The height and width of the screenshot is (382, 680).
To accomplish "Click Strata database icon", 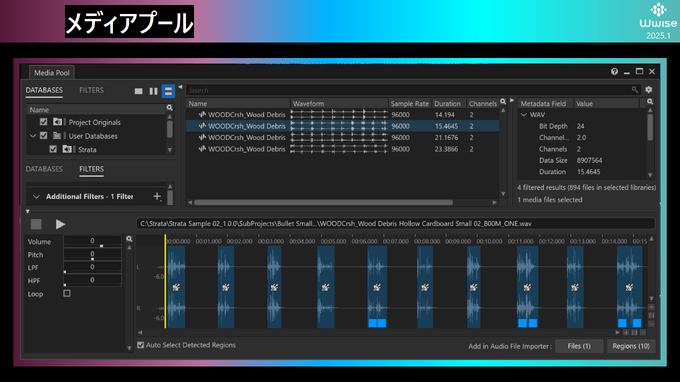I will pyautogui.click(x=67, y=149).
